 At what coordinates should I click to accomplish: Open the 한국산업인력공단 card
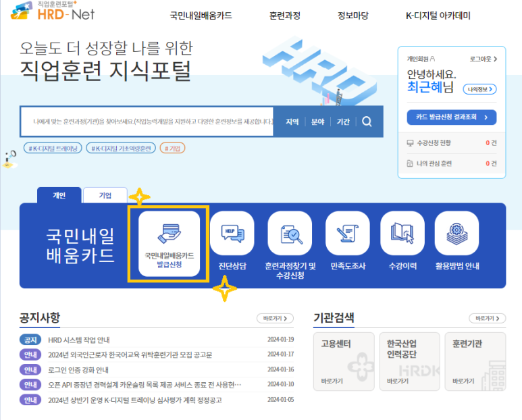[409, 361]
